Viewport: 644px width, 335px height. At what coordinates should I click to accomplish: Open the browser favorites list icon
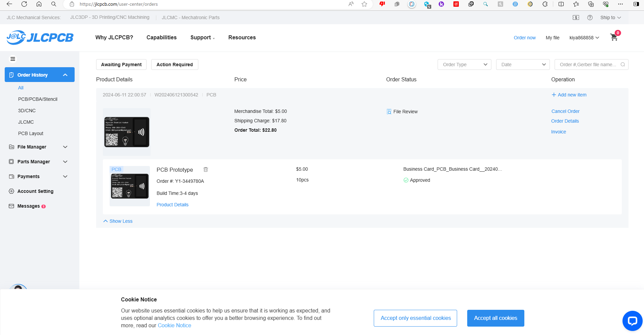576,4
